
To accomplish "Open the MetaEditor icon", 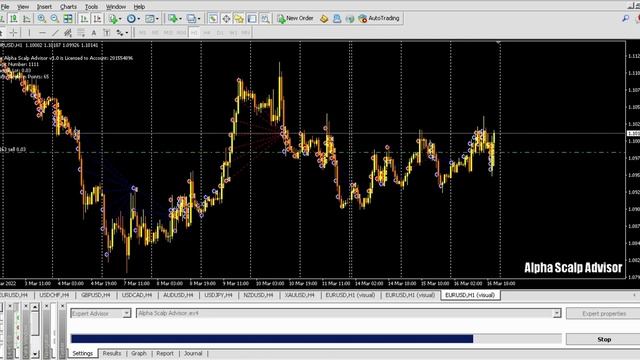I will tap(324, 18).
